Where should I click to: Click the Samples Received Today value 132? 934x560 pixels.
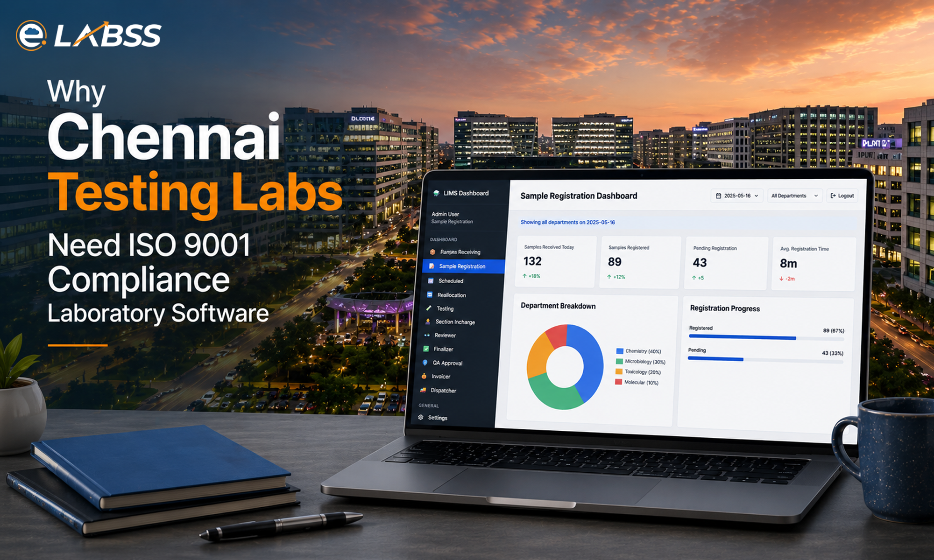click(532, 261)
